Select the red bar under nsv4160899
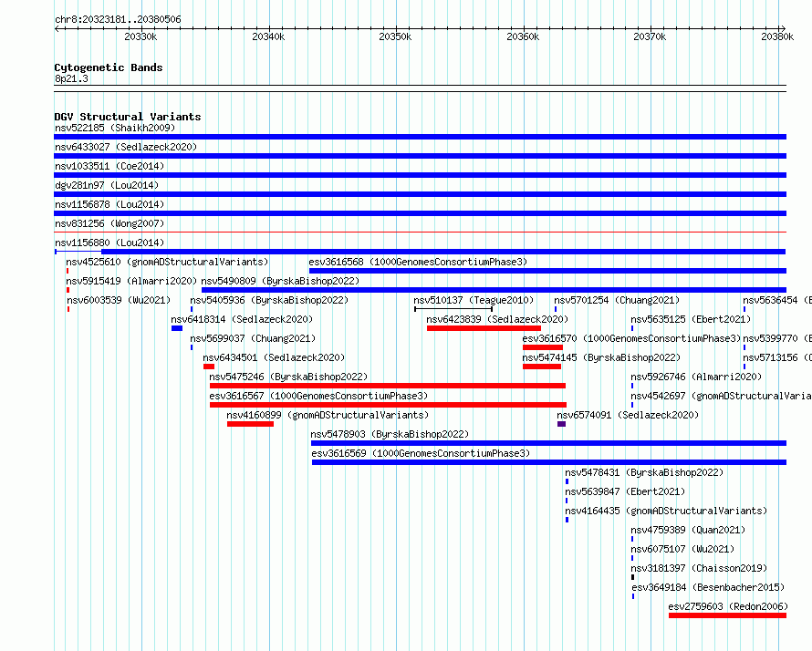Screen dimensions: 812x651 [x=250, y=424]
